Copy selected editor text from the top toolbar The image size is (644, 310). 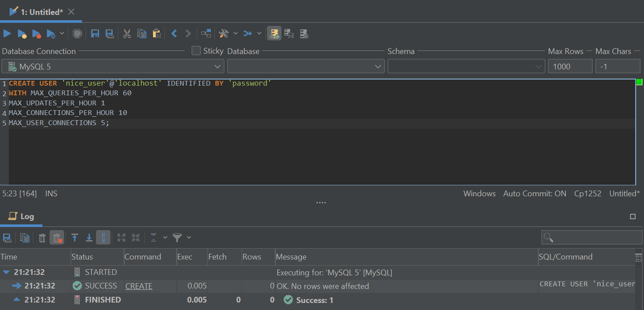pyautogui.click(x=142, y=33)
